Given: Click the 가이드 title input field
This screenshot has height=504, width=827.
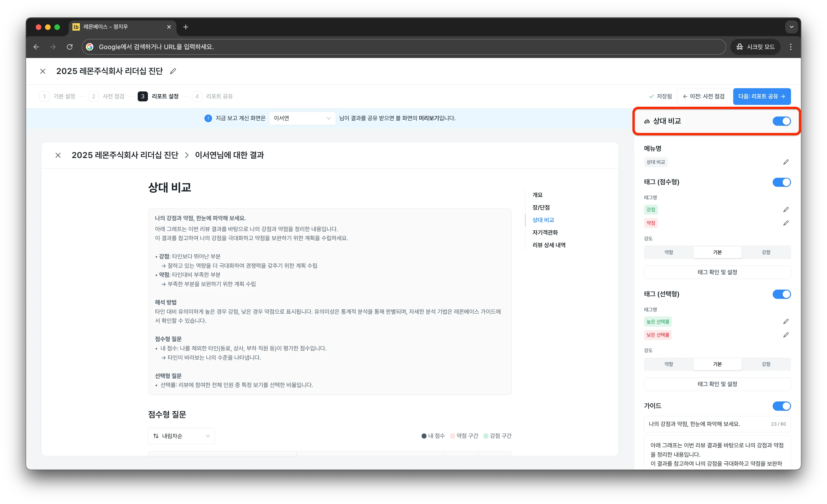Looking at the screenshot, I should tap(717, 424).
